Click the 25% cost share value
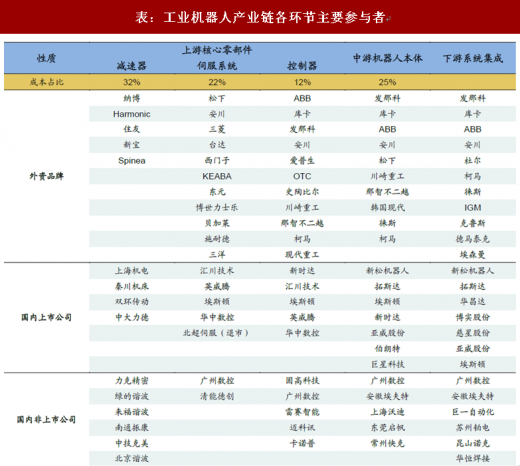The image size is (520, 466). click(x=387, y=82)
